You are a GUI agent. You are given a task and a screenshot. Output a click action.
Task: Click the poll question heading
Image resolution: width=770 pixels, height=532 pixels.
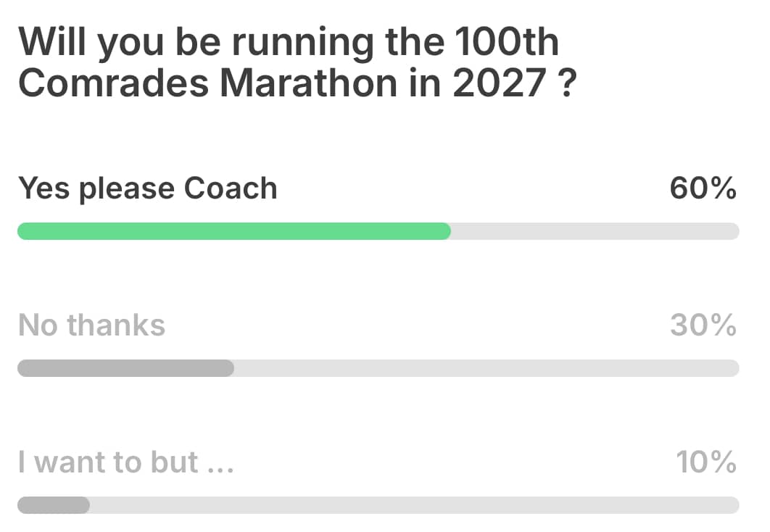pyautogui.click(x=297, y=62)
